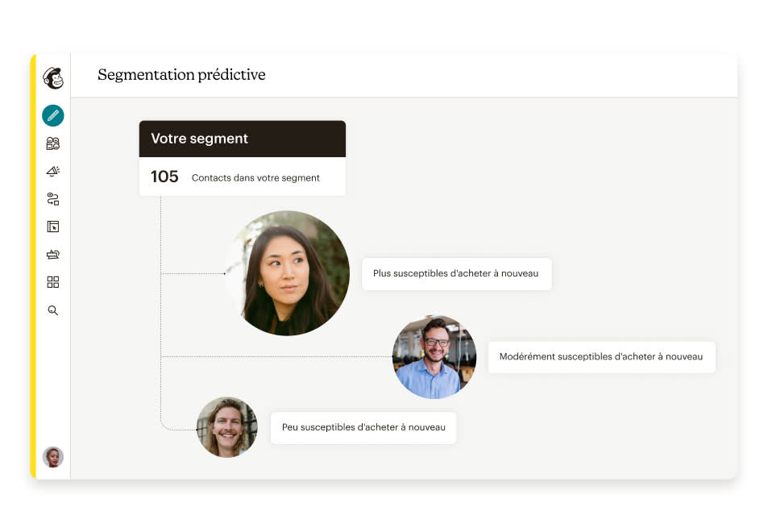This screenshot has height=532, width=768.
Task: Click the man with glasses photo
Action: tap(434, 356)
